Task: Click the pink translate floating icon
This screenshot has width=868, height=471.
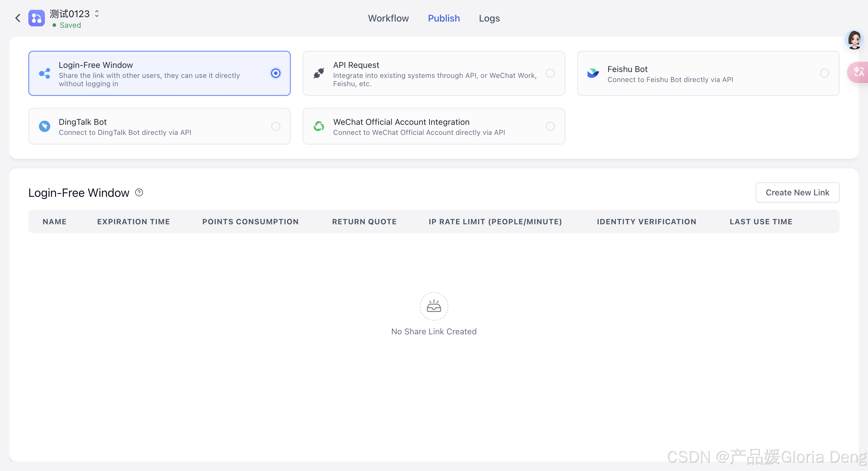Action: 858,72
